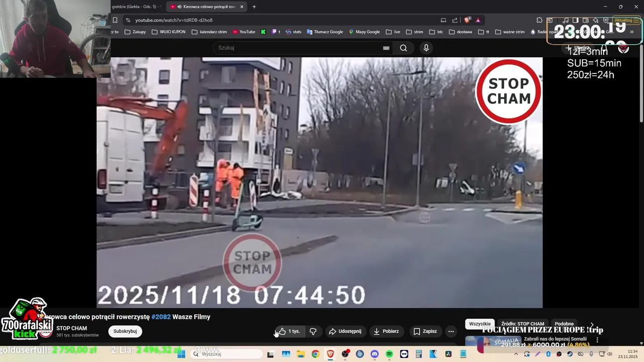The width and height of the screenshot is (644, 362).
Task: Open the kalendarz strim bookmarks folder
Action: (210, 32)
